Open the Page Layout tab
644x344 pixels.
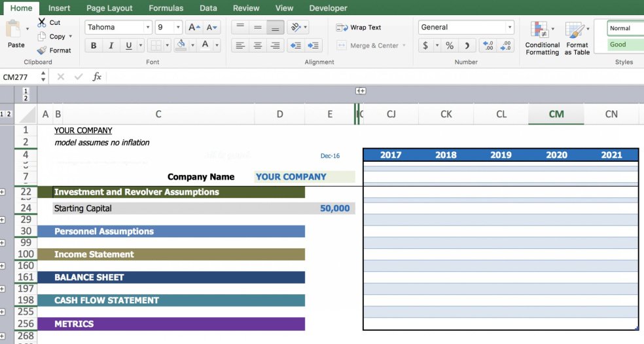[109, 8]
